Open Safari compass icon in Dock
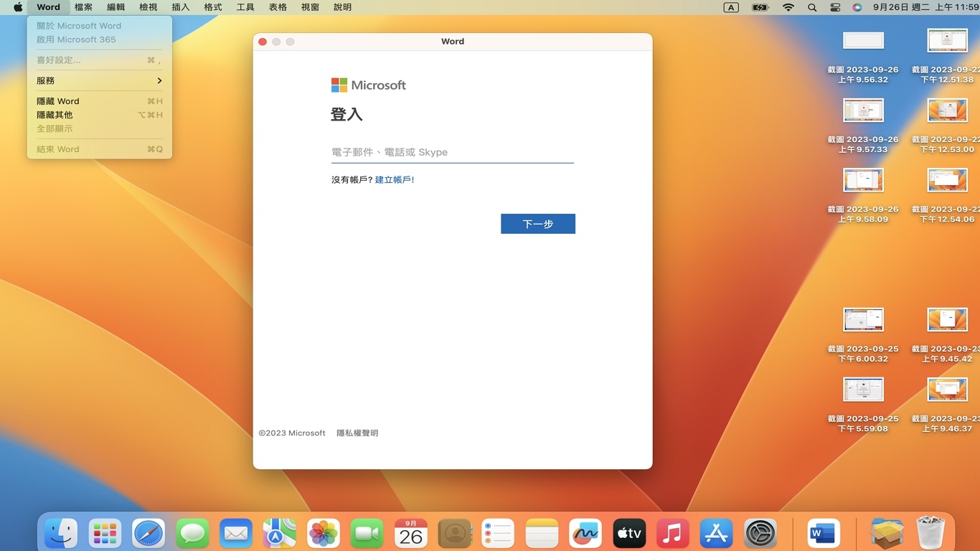Screen dimensions: 980x551 [x=149, y=534]
